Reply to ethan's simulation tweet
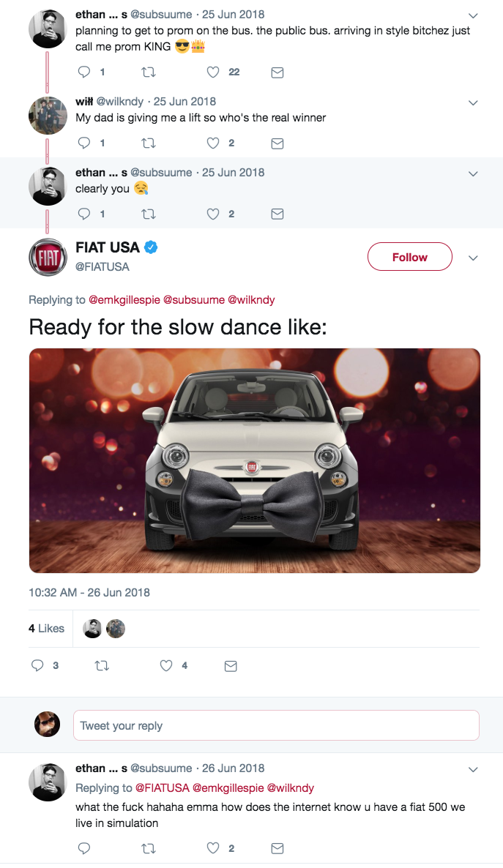Screen dimensions: 503x868 coord(84,848)
